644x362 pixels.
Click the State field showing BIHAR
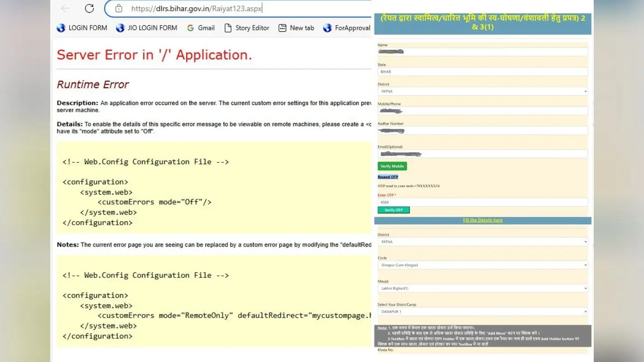483,71
